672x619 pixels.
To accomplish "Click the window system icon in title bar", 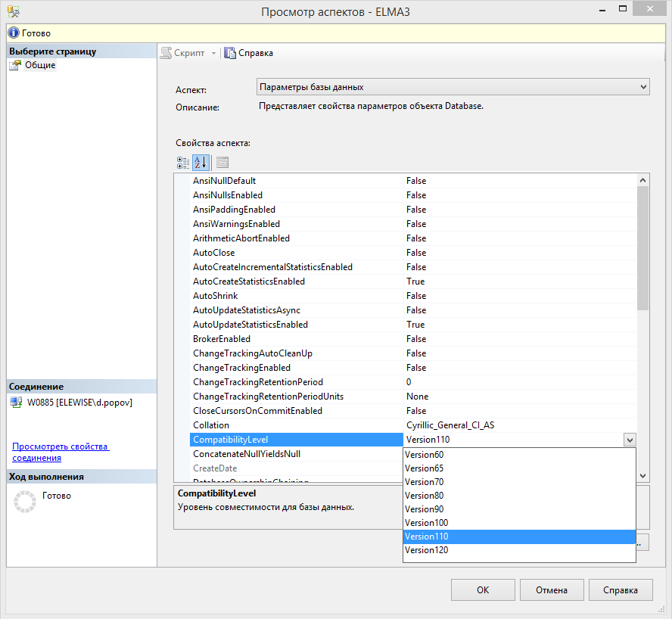I will coord(14,11).
